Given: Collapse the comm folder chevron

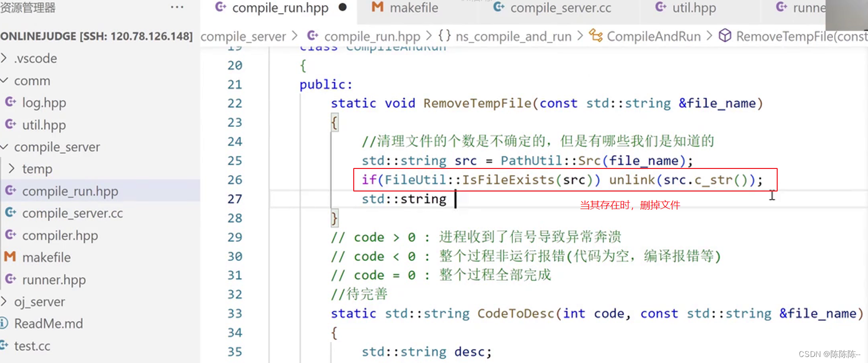Looking at the screenshot, I should pos(4,80).
